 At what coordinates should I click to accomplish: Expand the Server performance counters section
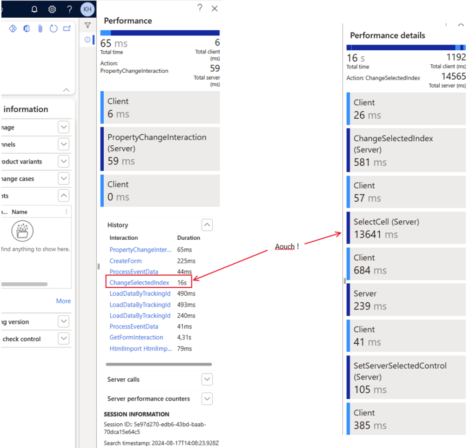tap(207, 399)
